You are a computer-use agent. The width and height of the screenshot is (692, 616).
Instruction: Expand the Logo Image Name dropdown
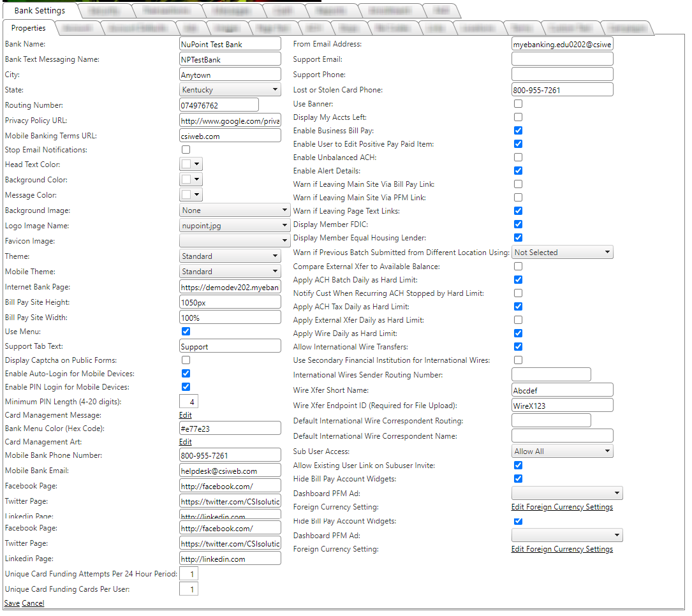point(234,226)
